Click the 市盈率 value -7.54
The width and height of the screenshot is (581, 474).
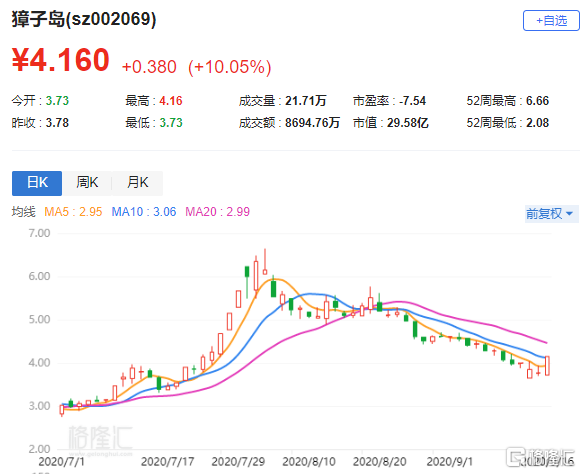click(412, 101)
